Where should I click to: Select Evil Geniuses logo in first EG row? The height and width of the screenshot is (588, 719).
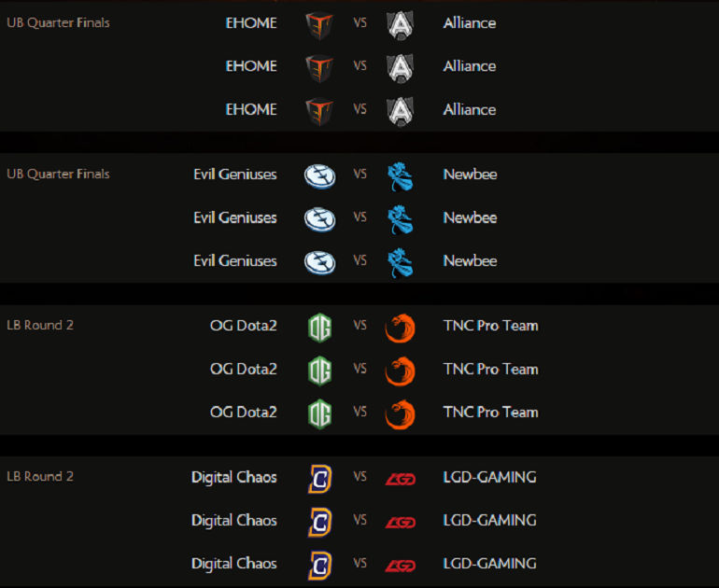click(x=319, y=176)
